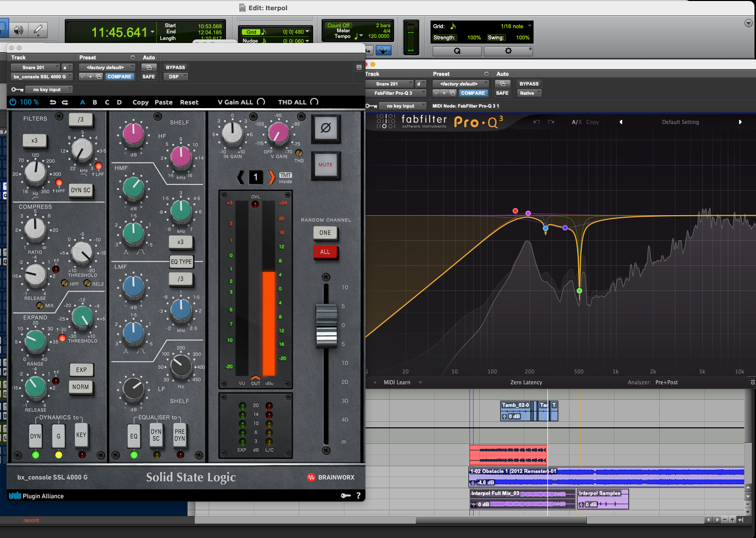Open factory default preset dropdown in SSL window
This screenshot has width=756, height=538.
click(x=107, y=67)
